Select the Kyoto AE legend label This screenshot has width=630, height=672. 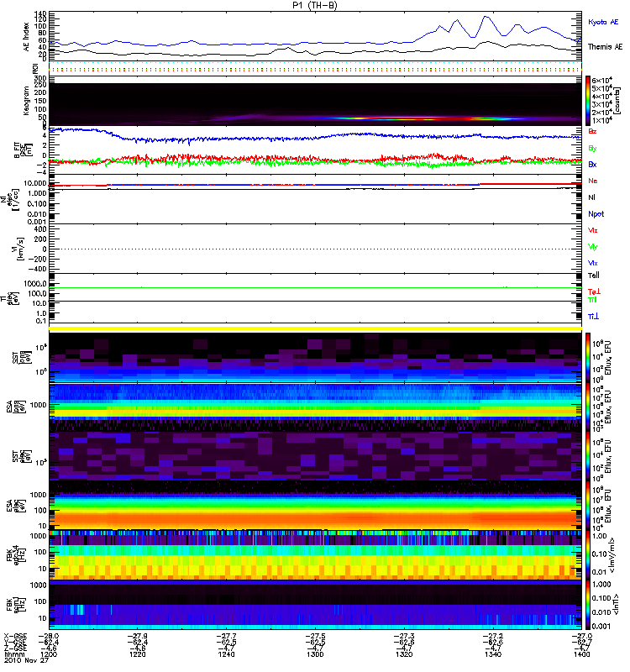coord(603,22)
